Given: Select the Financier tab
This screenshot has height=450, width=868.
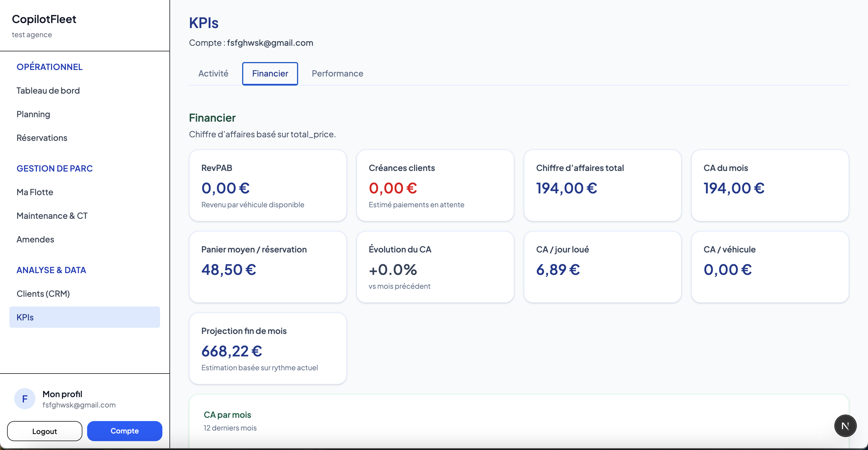Looking at the screenshot, I should [270, 74].
